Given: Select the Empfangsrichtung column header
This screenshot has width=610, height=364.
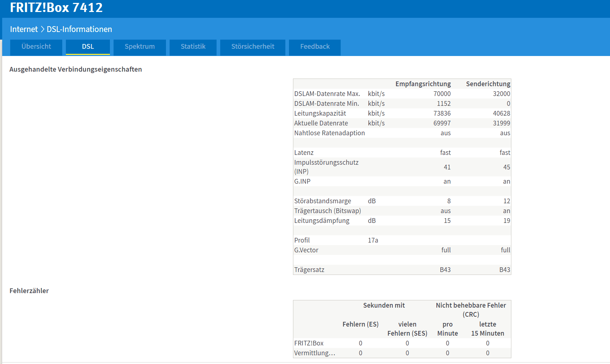Looking at the screenshot, I should [423, 84].
